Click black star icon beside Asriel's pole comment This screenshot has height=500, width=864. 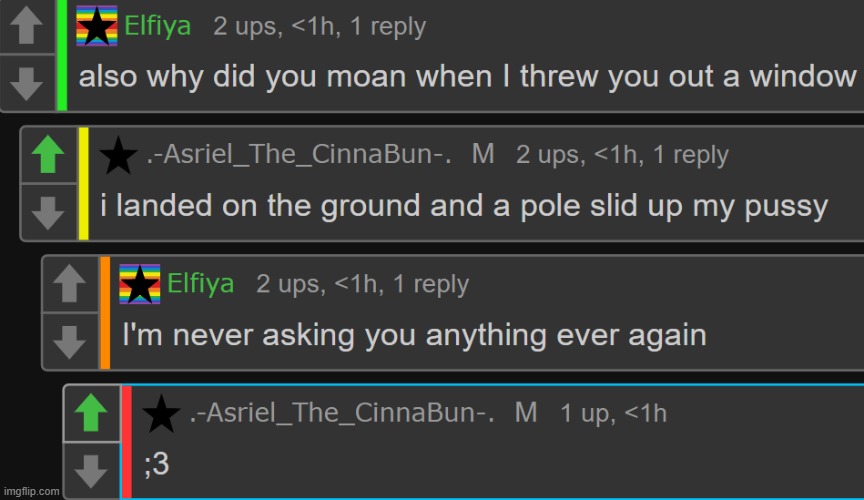coord(118,155)
